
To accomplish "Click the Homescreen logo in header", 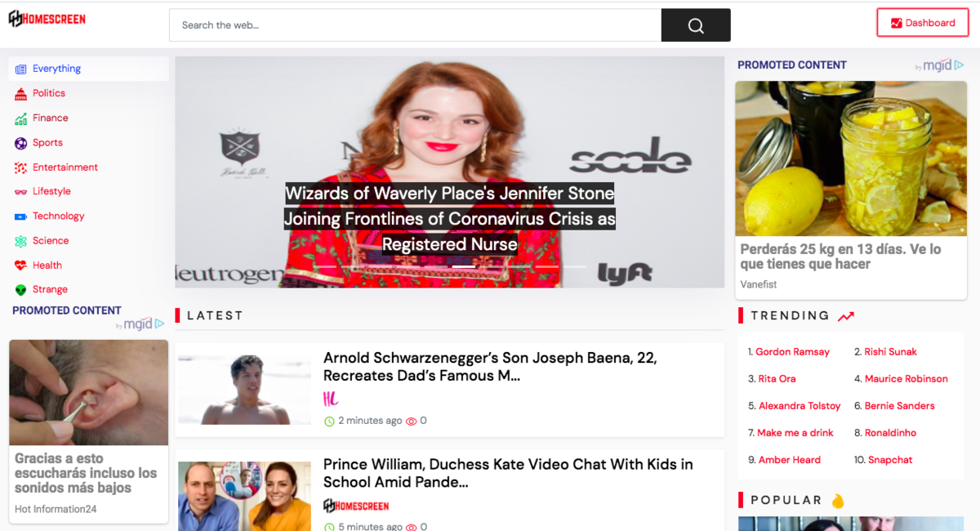I will click(x=47, y=19).
